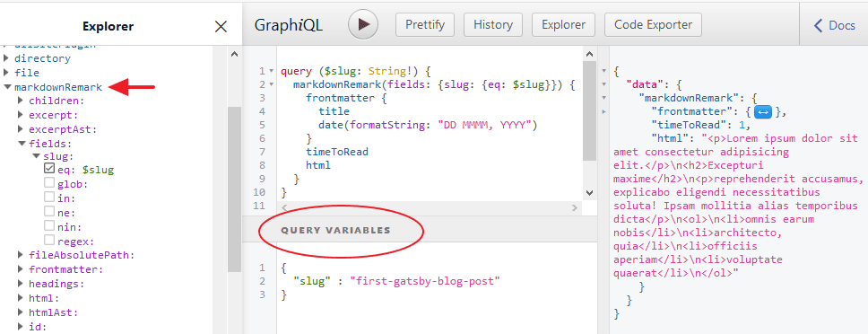
Task: Click the markdownRemark label in Explorer
Action: tap(58, 87)
